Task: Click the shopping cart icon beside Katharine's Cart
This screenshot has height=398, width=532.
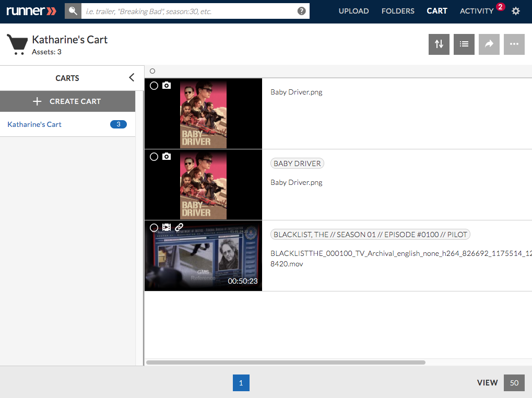Action: tap(17, 44)
